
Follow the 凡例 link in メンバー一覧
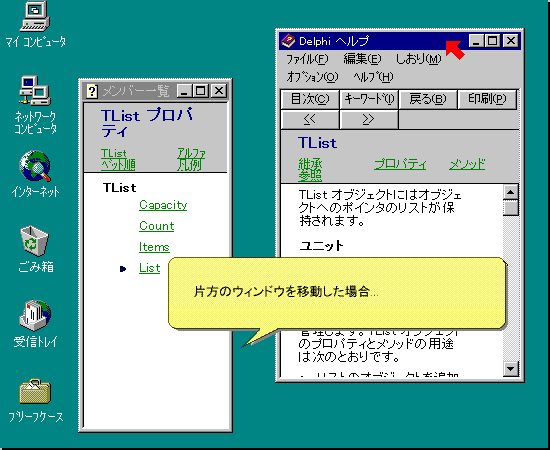point(189,165)
